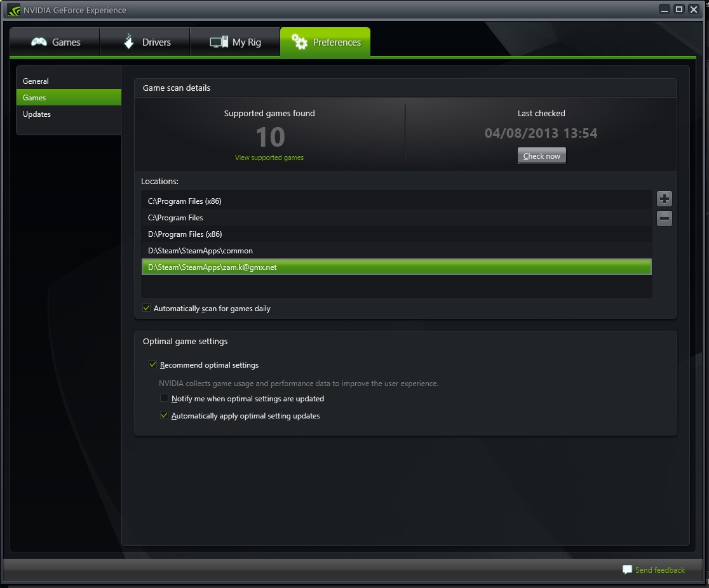Switch to the Drivers tab
This screenshot has width=709, height=588.
(145, 42)
